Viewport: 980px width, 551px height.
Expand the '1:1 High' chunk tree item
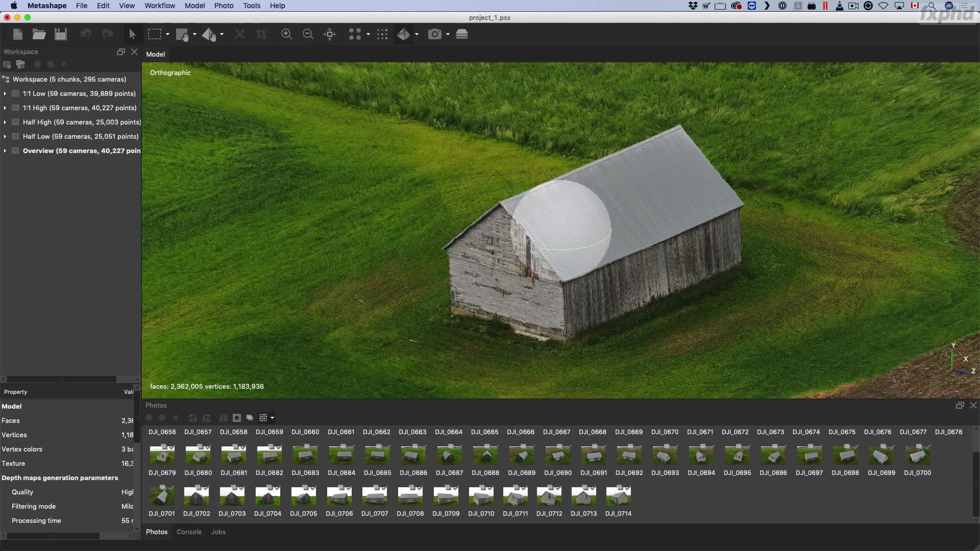tap(5, 108)
